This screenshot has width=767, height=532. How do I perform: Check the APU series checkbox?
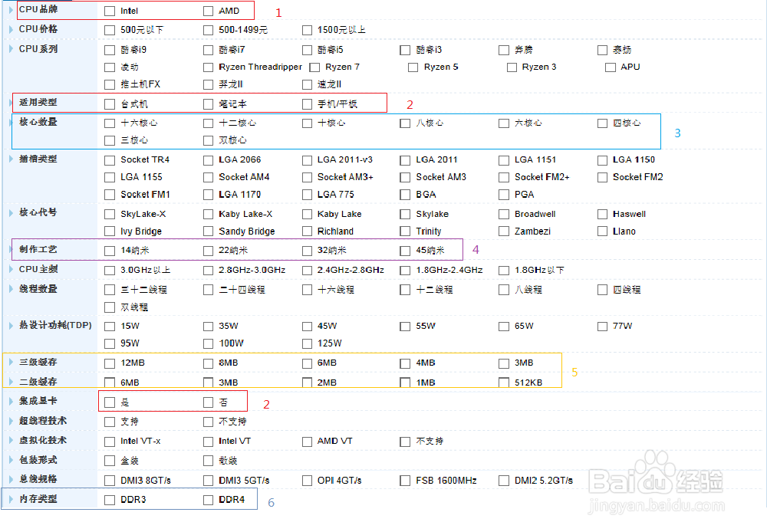click(x=611, y=67)
